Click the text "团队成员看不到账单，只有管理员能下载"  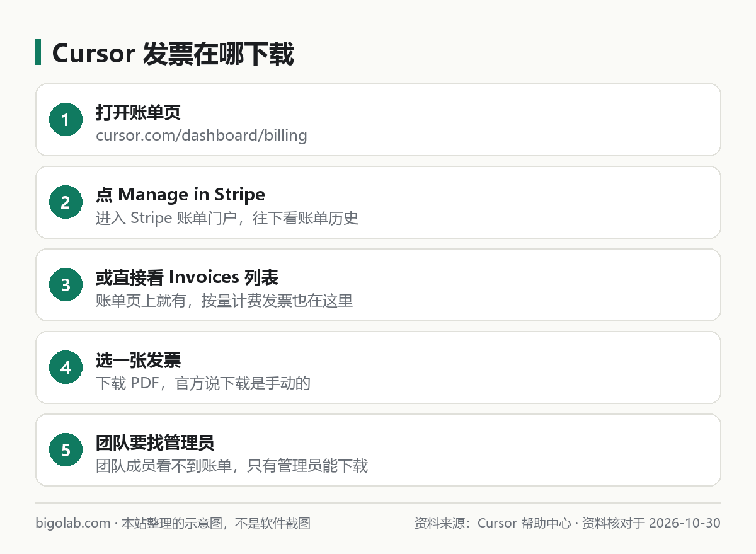(x=232, y=466)
